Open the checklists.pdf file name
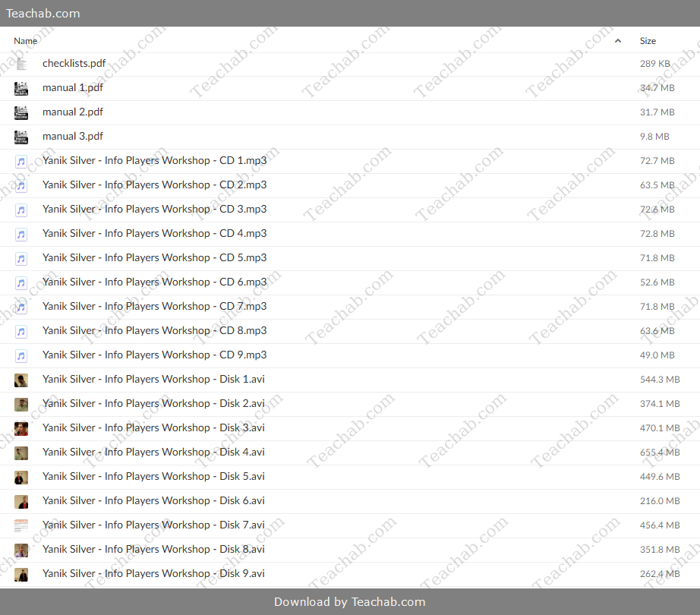700x615 pixels. [x=74, y=63]
